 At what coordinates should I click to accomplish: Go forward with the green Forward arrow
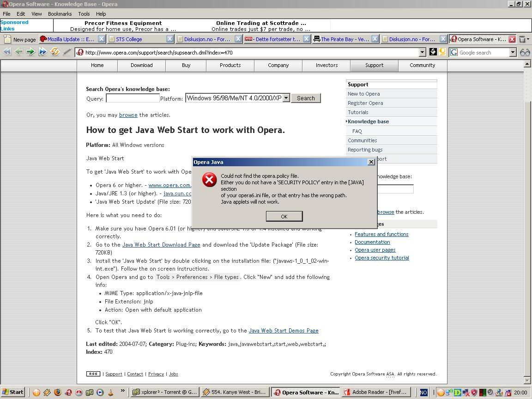[31, 52]
